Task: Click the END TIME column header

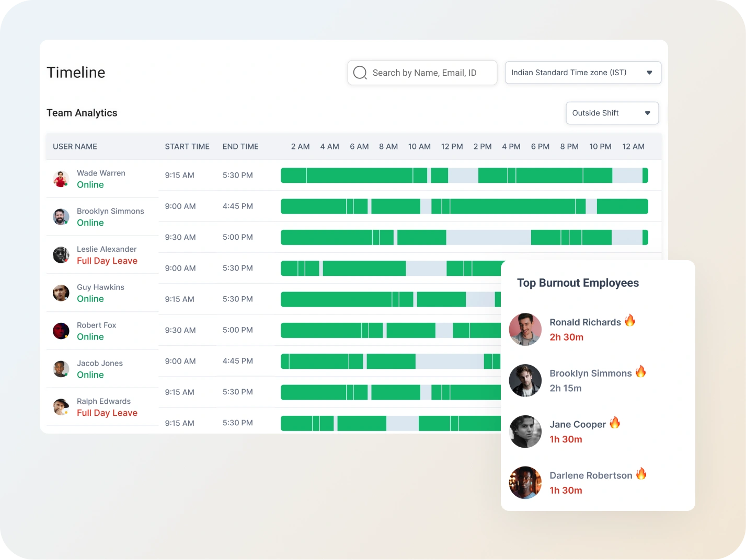Action: click(240, 146)
